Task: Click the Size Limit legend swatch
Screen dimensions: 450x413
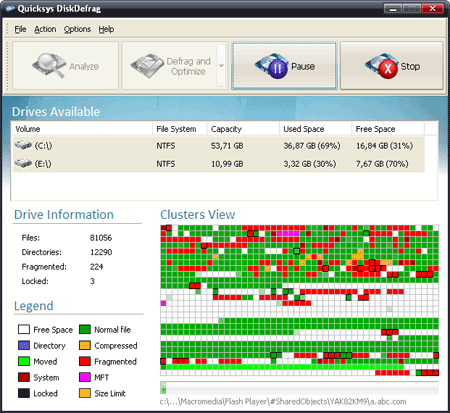Action: coord(85,393)
